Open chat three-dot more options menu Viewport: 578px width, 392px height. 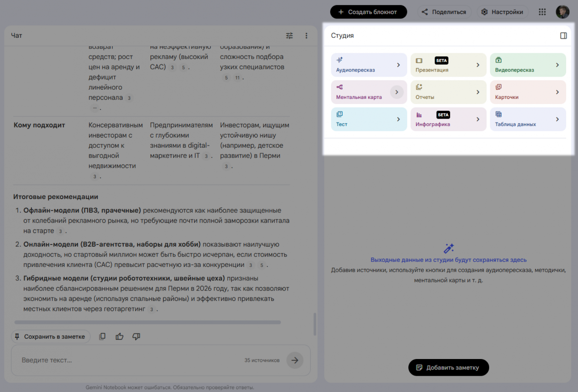pyautogui.click(x=306, y=36)
